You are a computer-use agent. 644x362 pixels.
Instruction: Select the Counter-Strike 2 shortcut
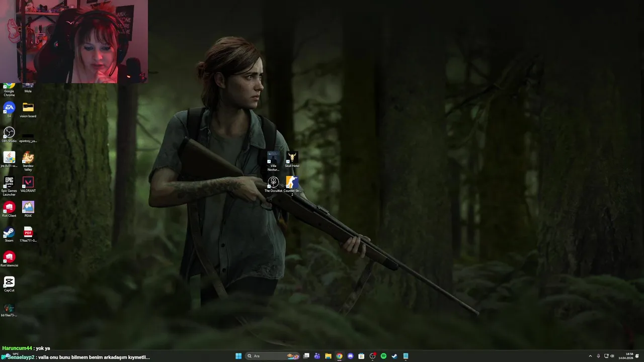click(292, 186)
